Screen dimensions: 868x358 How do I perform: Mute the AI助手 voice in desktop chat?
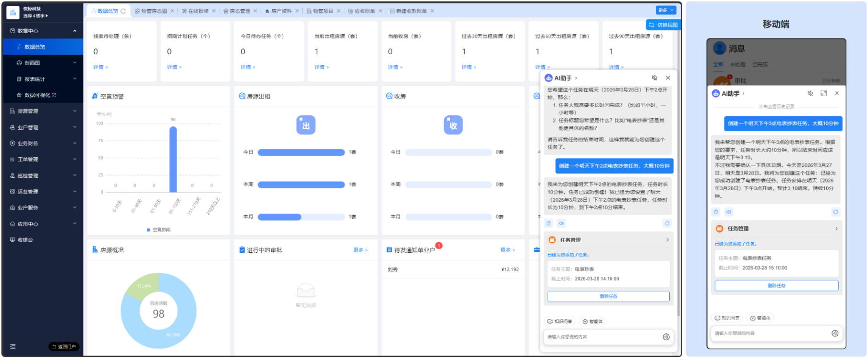[654, 78]
